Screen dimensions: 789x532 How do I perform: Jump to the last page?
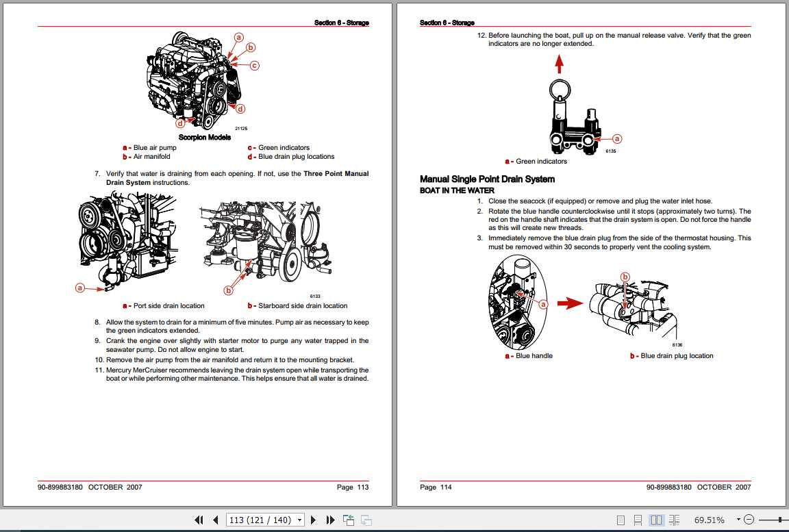pyautogui.click(x=329, y=520)
